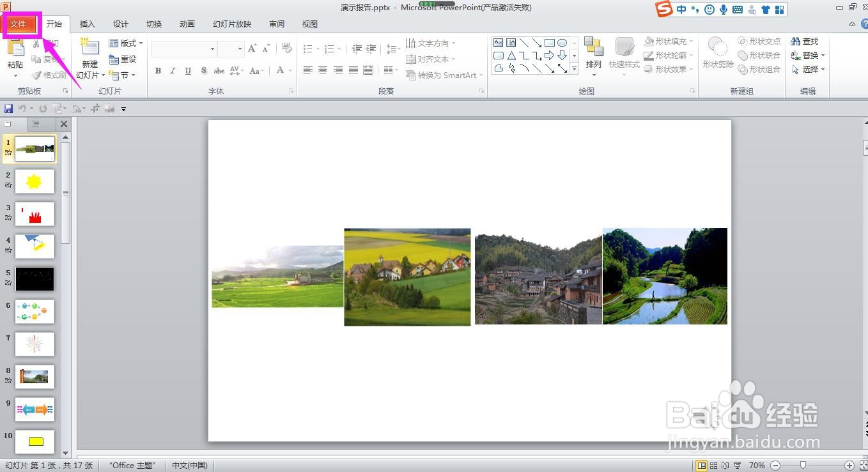The width and height of the screenshot is (868, 472).
Task: Align text left in paragraph group
Action: tap(308, 70)
